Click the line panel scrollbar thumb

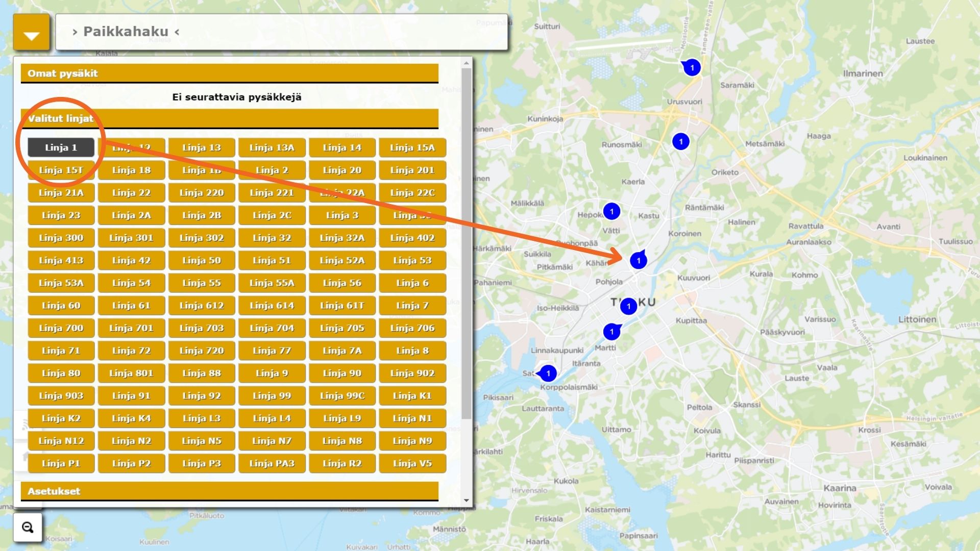tap(466, 244)
